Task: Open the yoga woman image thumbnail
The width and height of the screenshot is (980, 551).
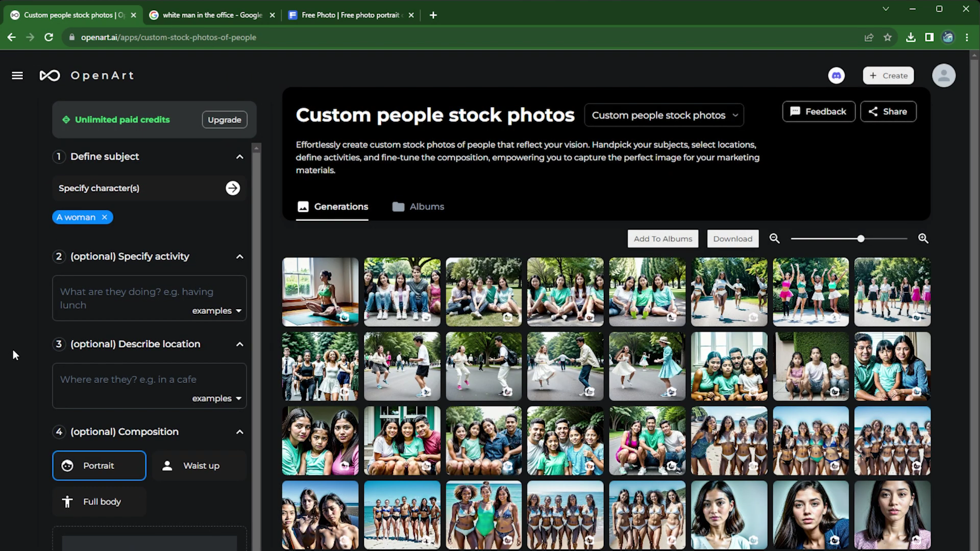Action: [x=320, y=292]
